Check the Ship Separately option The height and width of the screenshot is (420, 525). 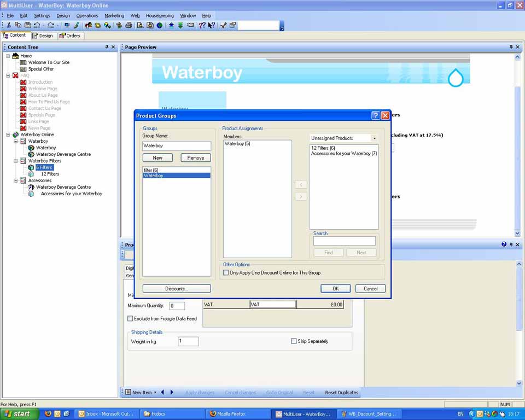tap(294, 341)
